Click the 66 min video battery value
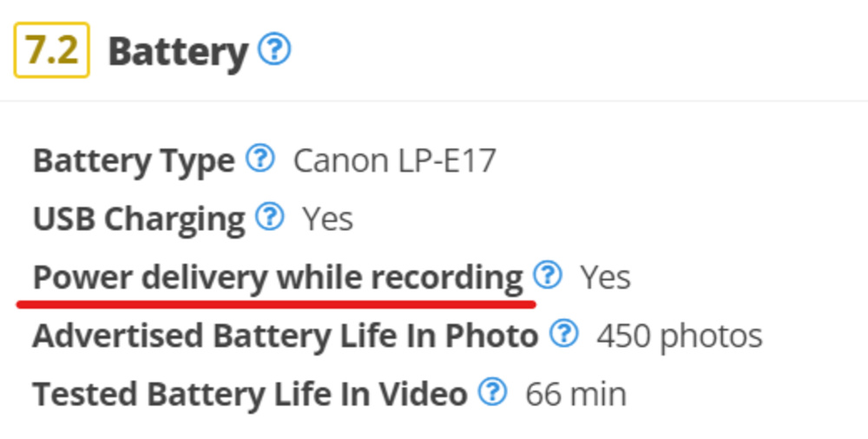 pos(575,394)
